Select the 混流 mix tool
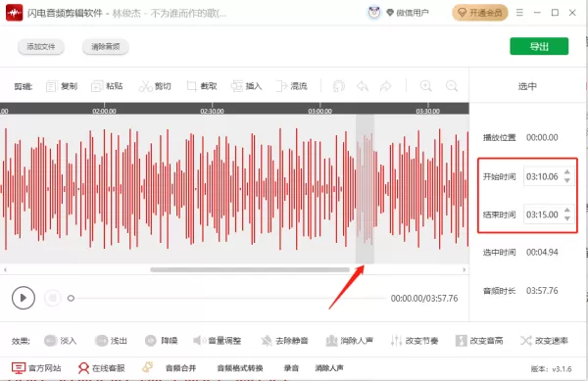This screenshot has width=588, height=381. (x=291, y=86)
